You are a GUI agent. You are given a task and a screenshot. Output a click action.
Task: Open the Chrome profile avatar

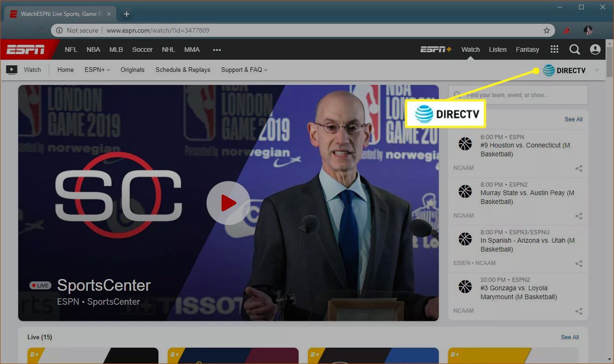point(588,30)
